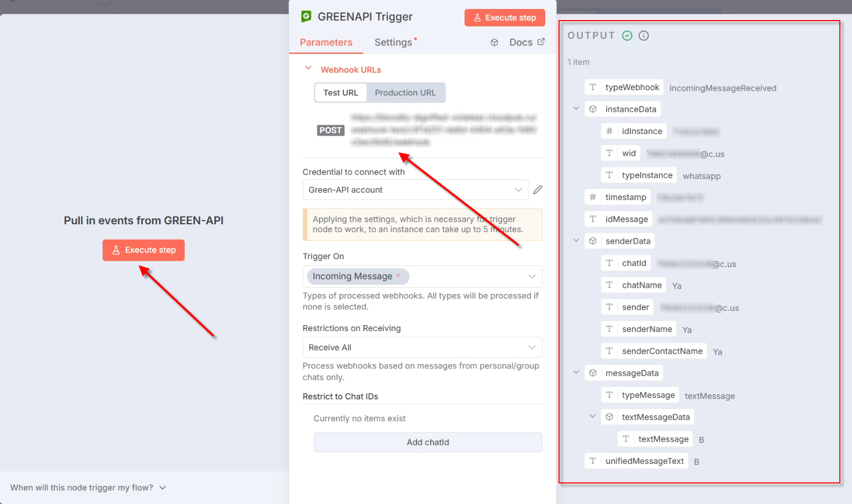Click the instanceData object cube icon

pyautogui.click(x=593, y=109)
